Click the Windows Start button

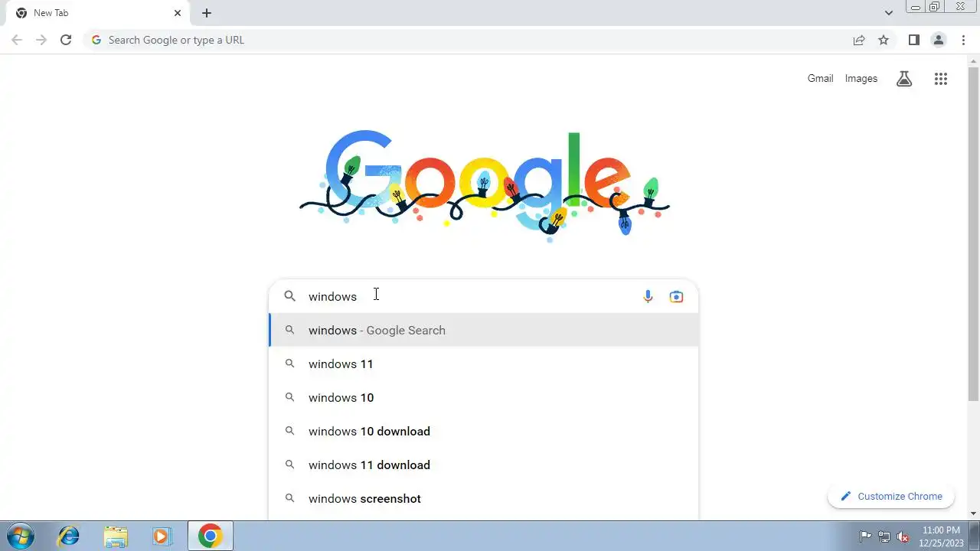[x=20, y=536]
